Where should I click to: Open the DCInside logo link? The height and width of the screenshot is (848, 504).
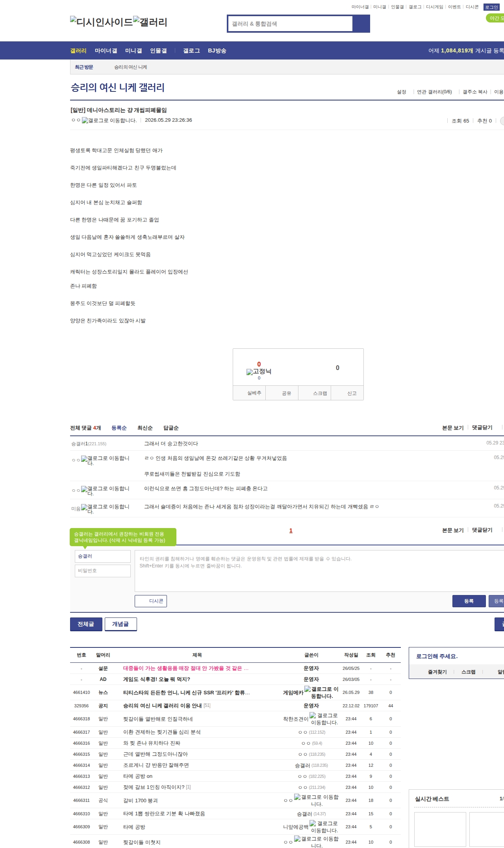[x=102, y=22]
